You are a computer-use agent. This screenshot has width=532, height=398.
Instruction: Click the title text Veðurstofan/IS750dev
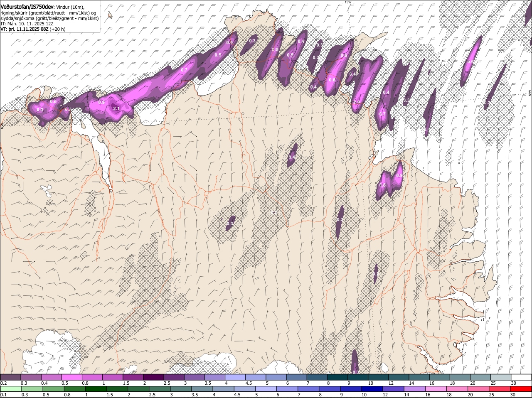coord(27,7)
